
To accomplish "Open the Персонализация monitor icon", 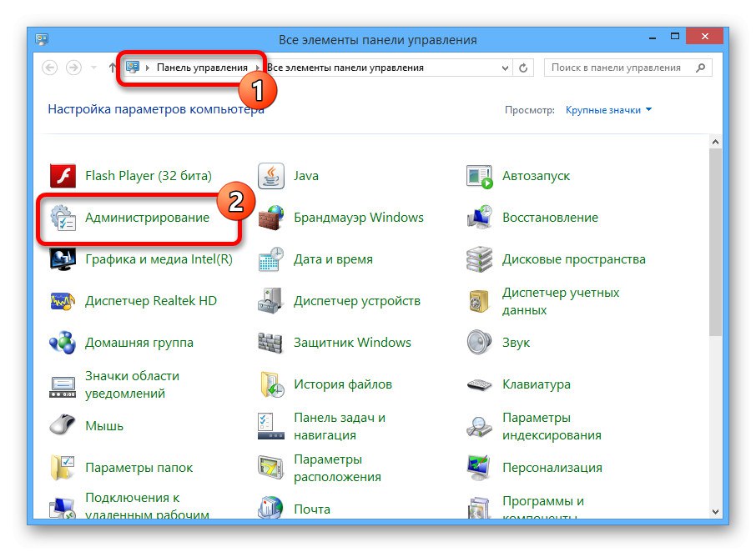I will coord(480,468).
